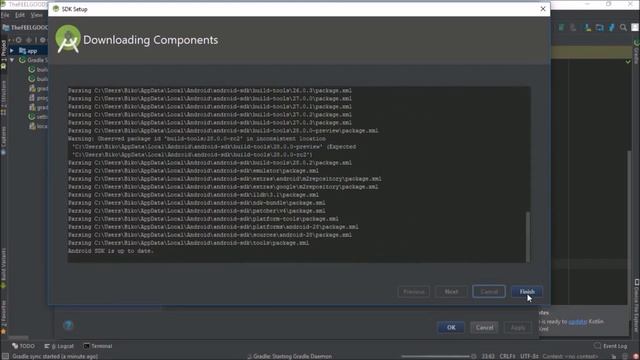Select first build.gradle file in tree
The height and width of the screenshot is (360, 640).
coord(38,69)
